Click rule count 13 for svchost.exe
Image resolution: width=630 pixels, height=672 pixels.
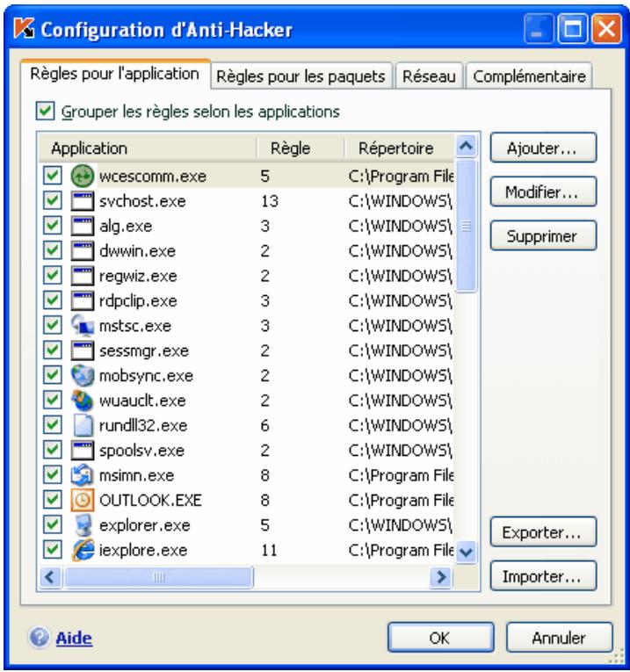270,201
